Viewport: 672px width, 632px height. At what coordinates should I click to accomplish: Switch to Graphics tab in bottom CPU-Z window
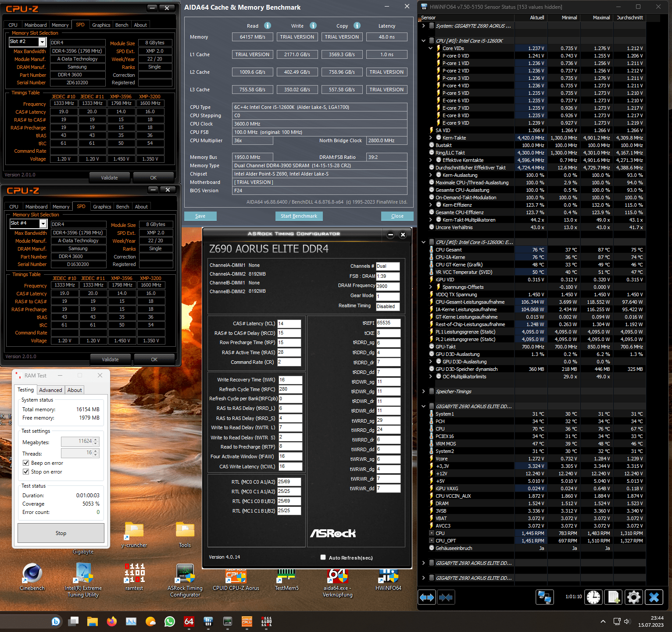pos(102,207)
